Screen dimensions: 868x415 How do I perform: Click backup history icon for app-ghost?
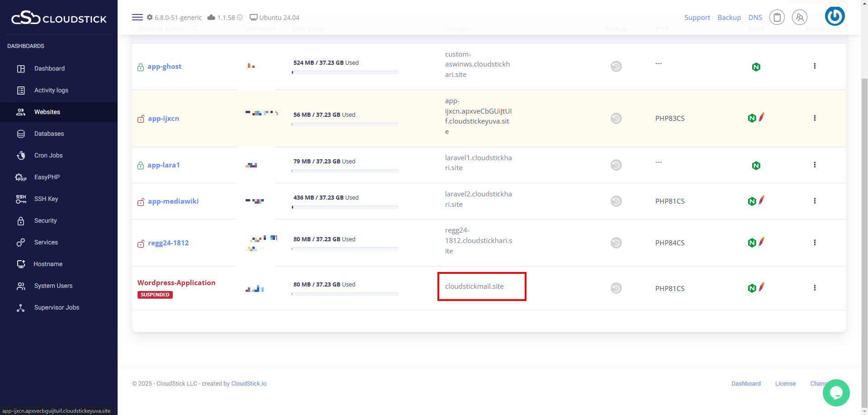pos(616,67)
